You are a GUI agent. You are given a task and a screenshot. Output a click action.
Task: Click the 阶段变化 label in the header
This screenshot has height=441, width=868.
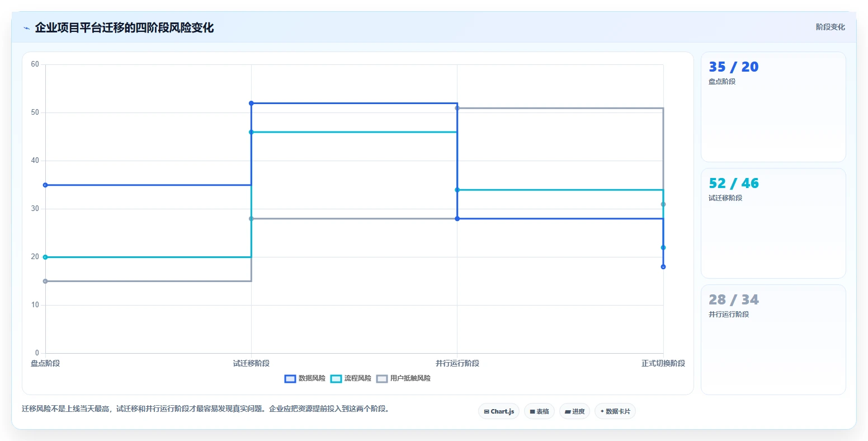(x=830, y=27)
